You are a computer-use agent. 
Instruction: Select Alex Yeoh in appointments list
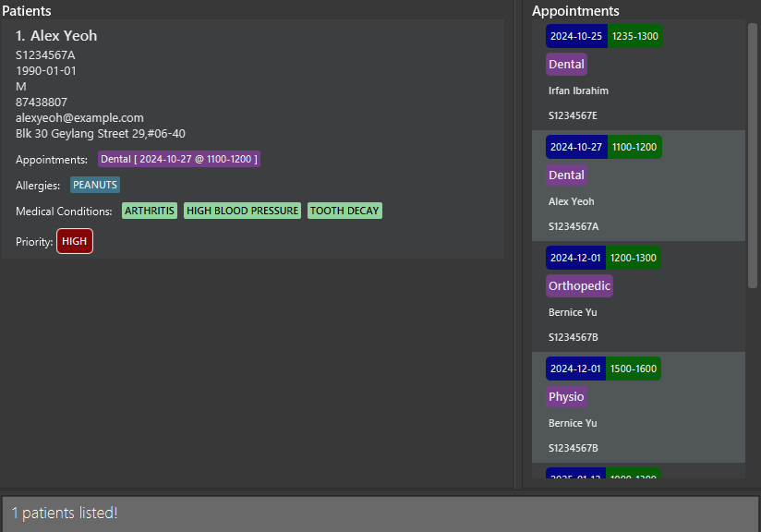pyautogui.click(x=572, y=201)
